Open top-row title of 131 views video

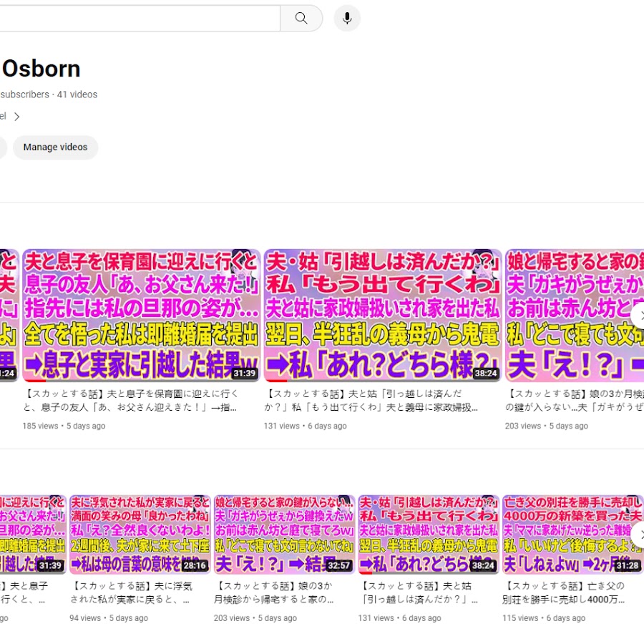pos(371,401)
